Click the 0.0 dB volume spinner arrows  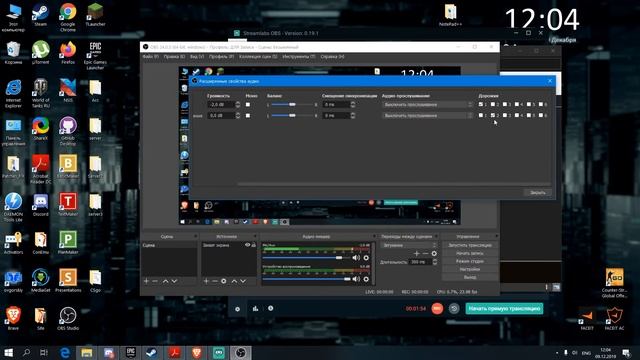pos(238,116)
